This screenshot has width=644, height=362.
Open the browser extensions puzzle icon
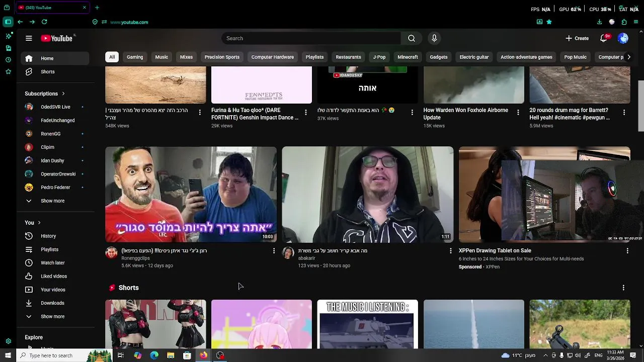[x=624, y=22]
